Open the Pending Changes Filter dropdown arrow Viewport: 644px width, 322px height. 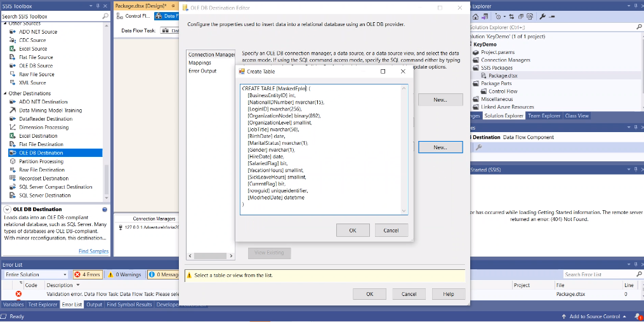(x=504, y=17)
